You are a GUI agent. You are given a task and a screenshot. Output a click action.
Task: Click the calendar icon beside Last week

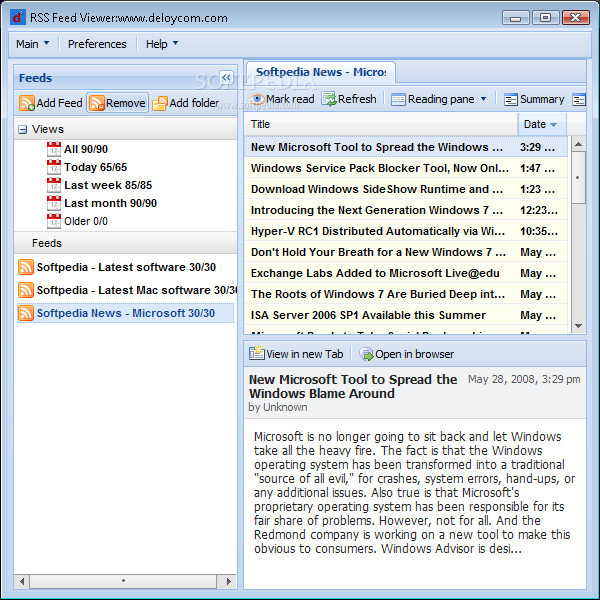54,185
